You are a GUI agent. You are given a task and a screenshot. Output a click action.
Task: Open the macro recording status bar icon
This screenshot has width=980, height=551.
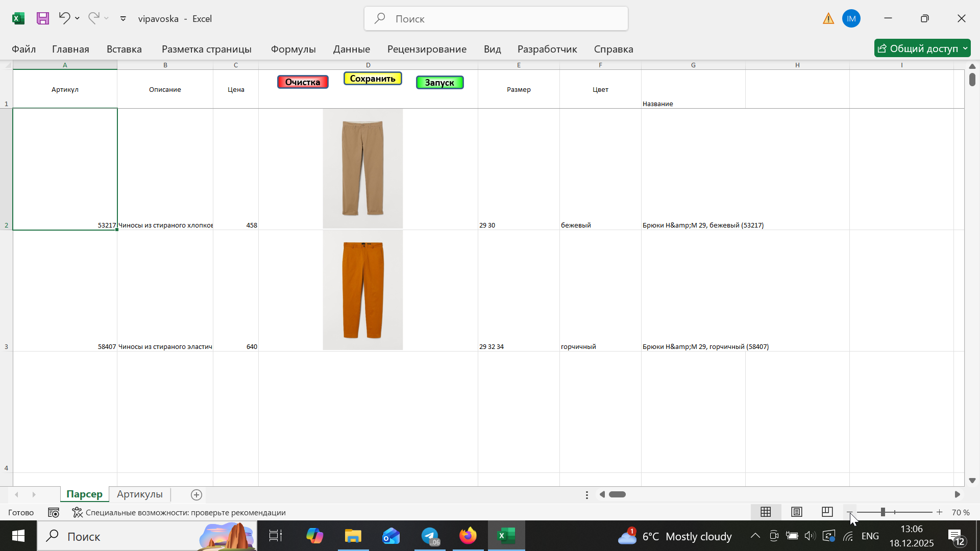point(54,512)
